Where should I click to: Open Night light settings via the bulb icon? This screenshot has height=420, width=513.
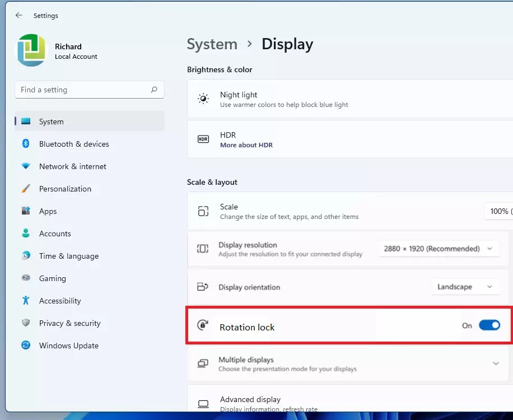(204, 99)
